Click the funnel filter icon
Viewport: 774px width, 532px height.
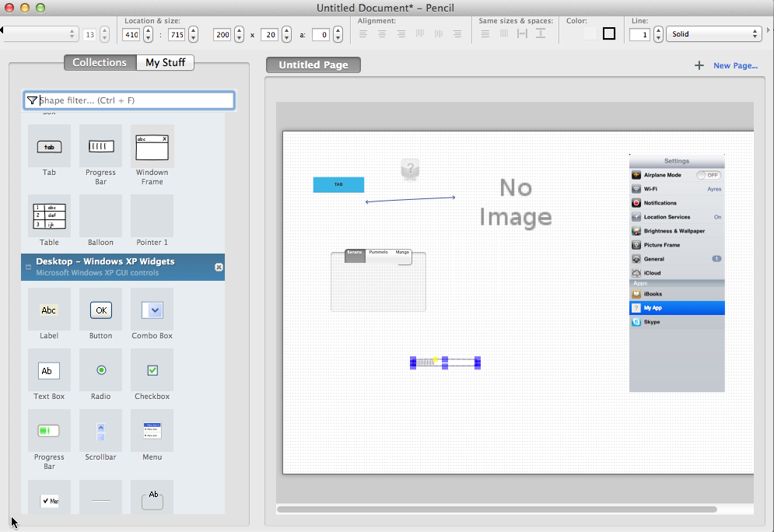coord(32,100)
